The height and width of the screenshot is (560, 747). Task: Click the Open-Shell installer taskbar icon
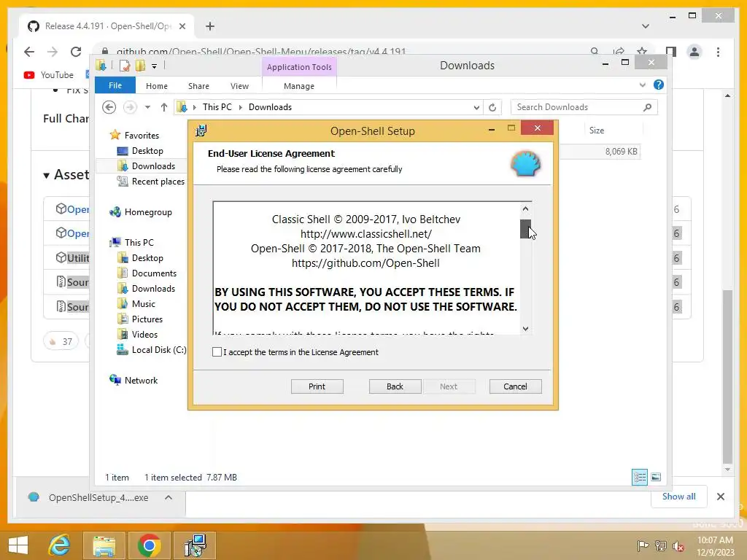[195, 545]
